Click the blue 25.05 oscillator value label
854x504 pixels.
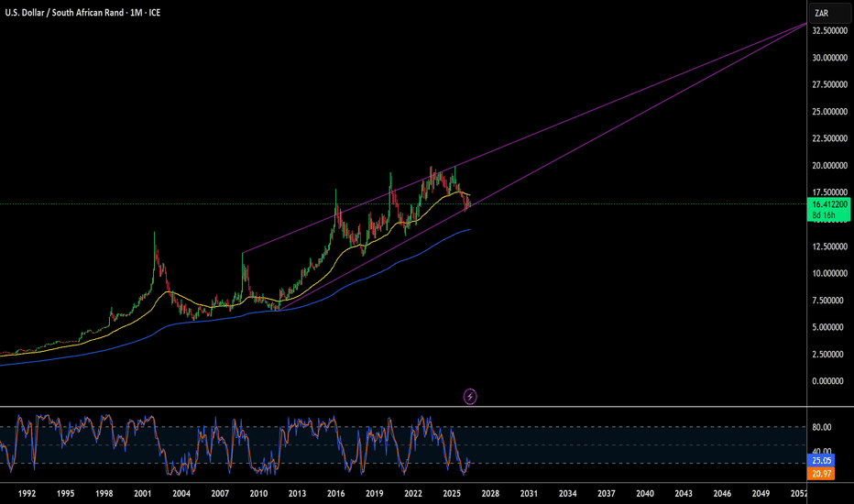click(x=821, y=461)
